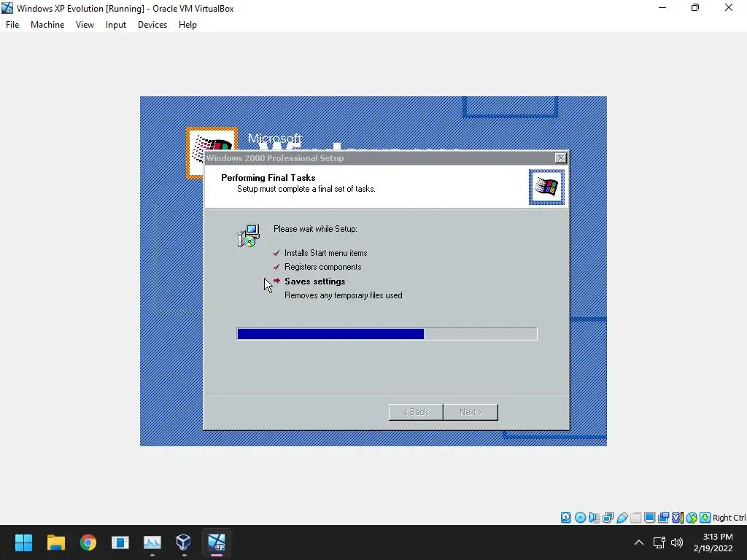This screenshot has height=560, width=747.
Task: Click the computer and CD setup icon
Action: [x=248, y=236]
